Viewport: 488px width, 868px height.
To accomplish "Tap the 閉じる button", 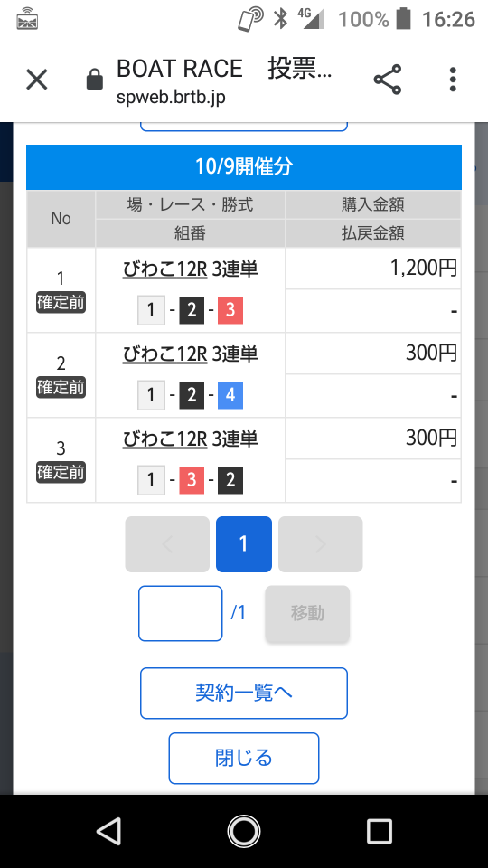I will point(243,758).
